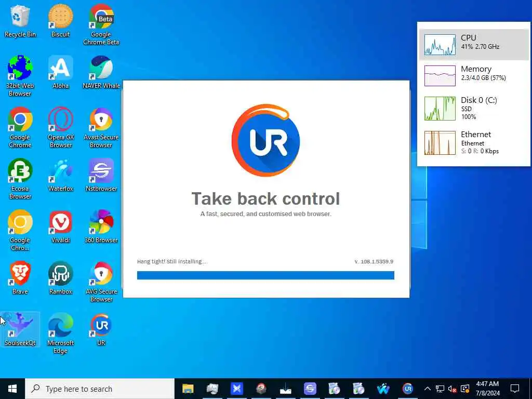Select the Avast Secure Browser shortcut
Image resolution: width=532 pixels, height=399 pixels.
click(101, 128)
